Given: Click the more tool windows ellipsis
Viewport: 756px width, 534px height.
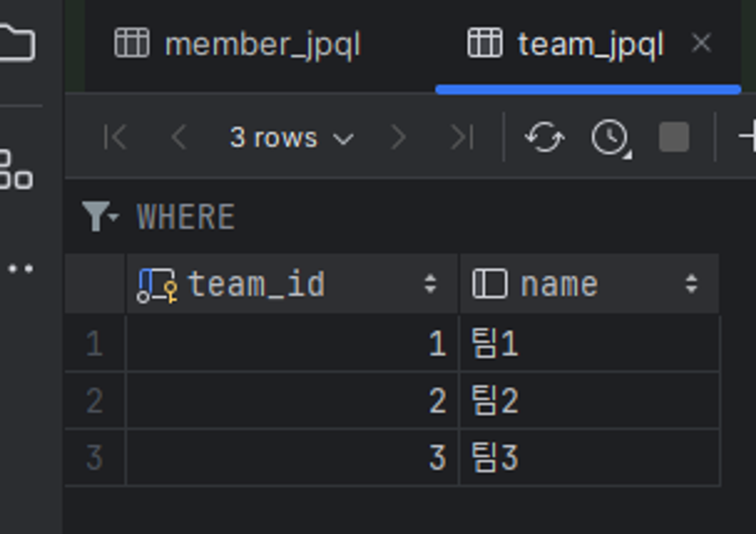Looking at the screenshot, I should [x=21, y=269].
